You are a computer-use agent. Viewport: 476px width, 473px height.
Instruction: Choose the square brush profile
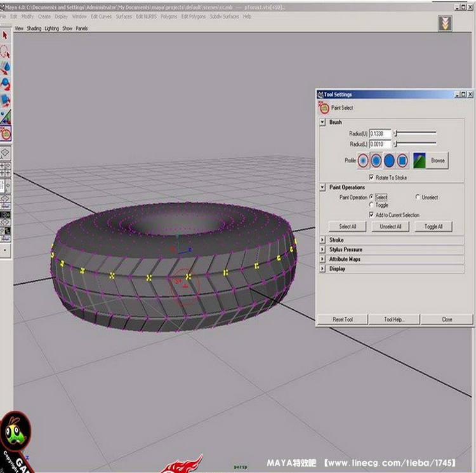402,161
